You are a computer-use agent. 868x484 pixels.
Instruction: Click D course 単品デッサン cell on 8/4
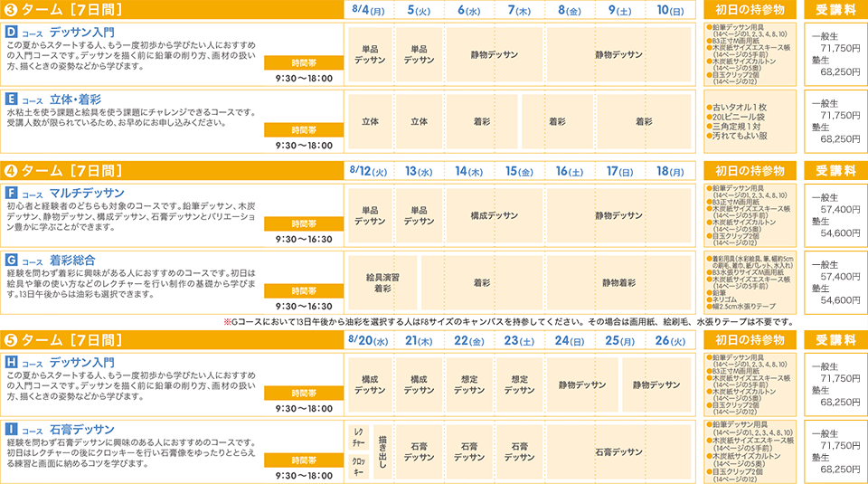(370, 54)
